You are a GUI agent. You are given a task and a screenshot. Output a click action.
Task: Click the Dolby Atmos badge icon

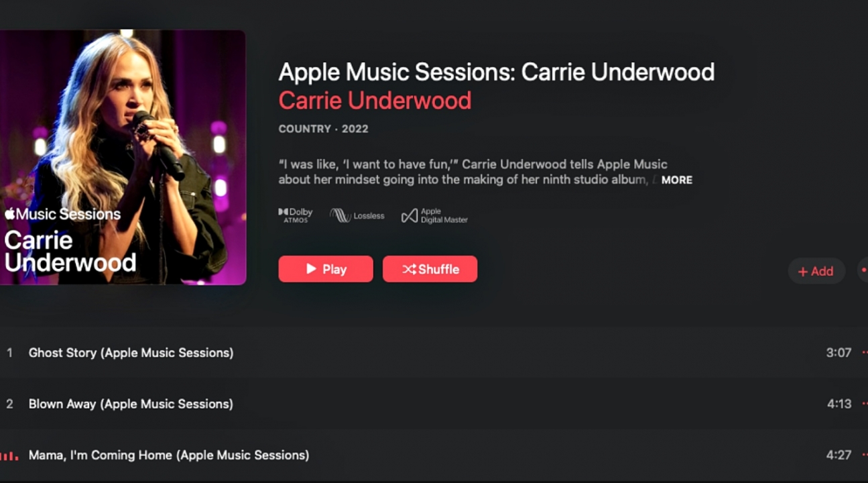pyautogui.click(x=296, y=215)
